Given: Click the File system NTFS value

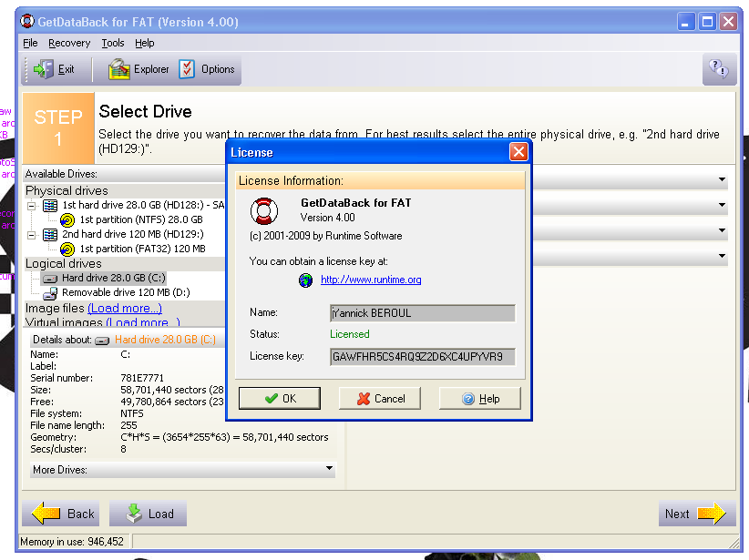Looking at the screenshot, I should 132,413.
